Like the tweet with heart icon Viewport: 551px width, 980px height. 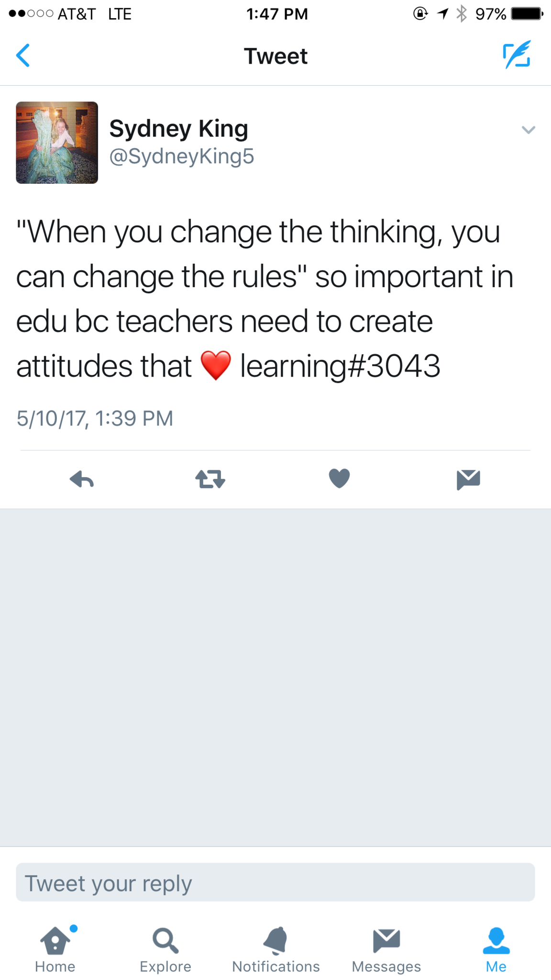coord(340,479)
